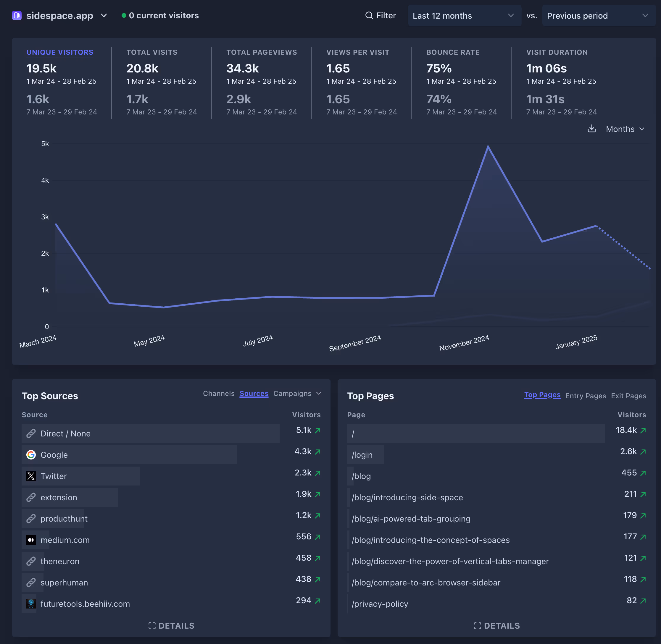Click the Filter search icon
This screenshot has height=644, width=661.
click(369, 16)
